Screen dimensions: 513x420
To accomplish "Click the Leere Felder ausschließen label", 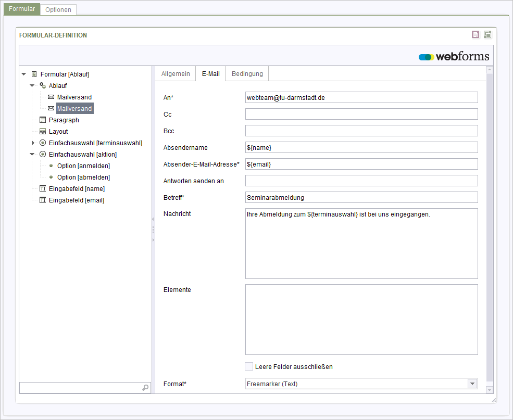I will point(294,367).
